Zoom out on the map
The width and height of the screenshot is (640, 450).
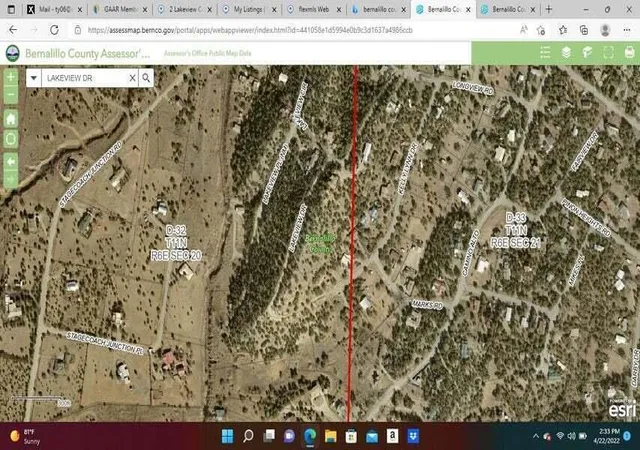click(x=11, y=95)
